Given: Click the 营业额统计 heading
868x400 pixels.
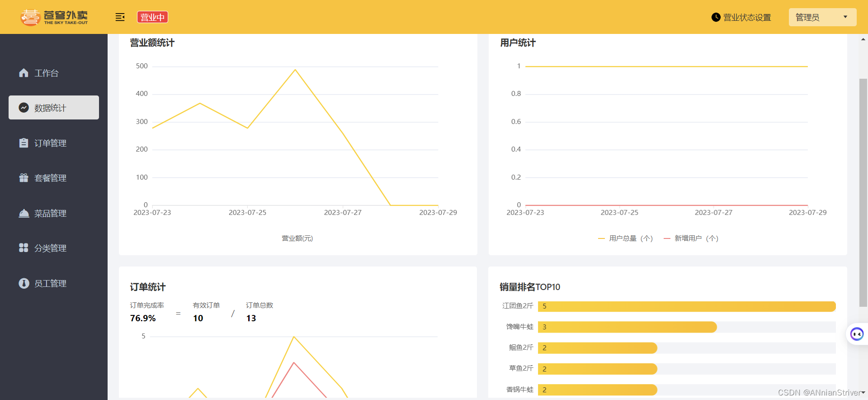Looking at the screenshot, I should pos(152,43).
